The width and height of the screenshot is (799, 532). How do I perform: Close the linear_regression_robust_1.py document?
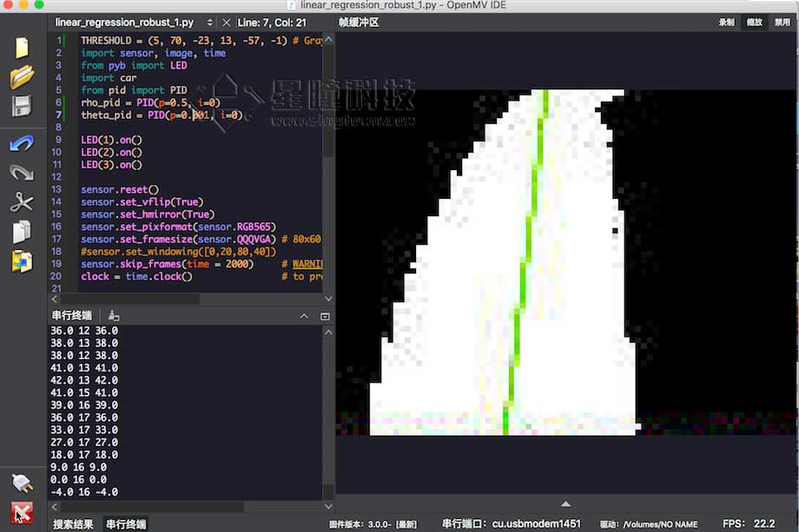point(227,23)
